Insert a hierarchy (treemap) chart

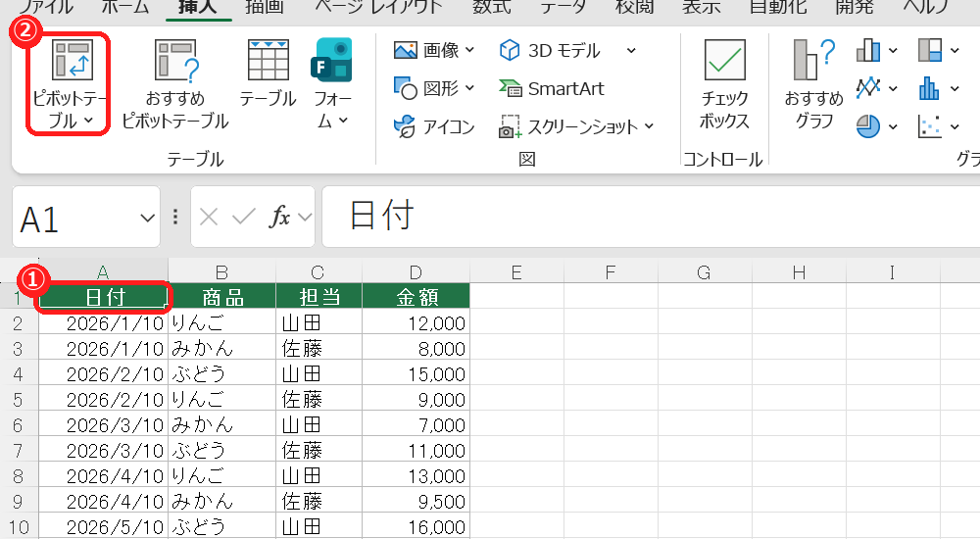pyautogui.click(x=930, y=50)
